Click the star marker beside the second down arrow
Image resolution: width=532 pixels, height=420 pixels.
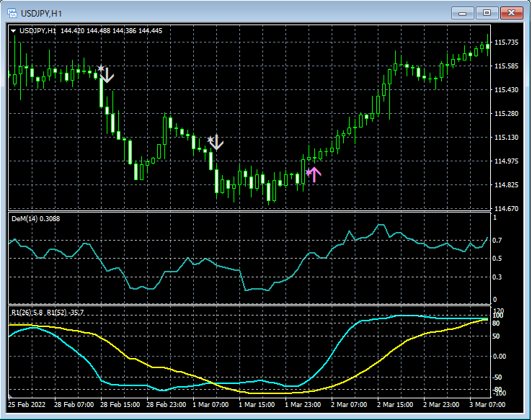coord(210,139)
